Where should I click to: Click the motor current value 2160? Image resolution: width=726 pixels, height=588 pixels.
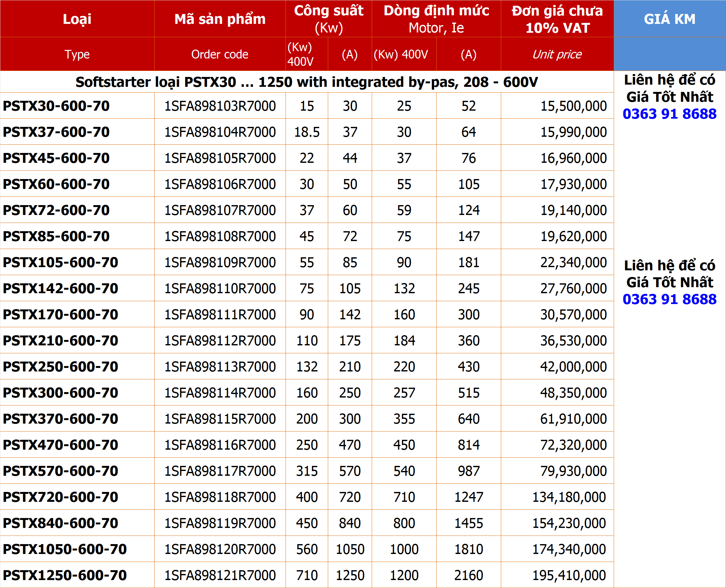coord(469,576)
